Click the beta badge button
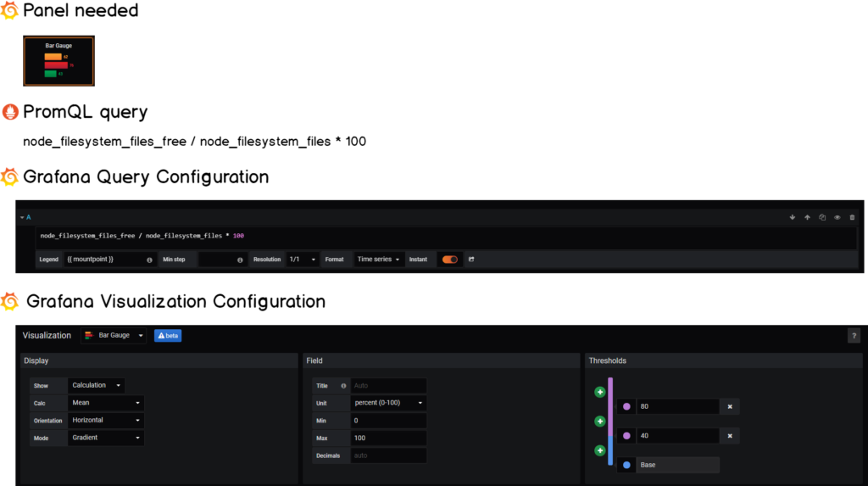868x486 pixels. (168, 335)
